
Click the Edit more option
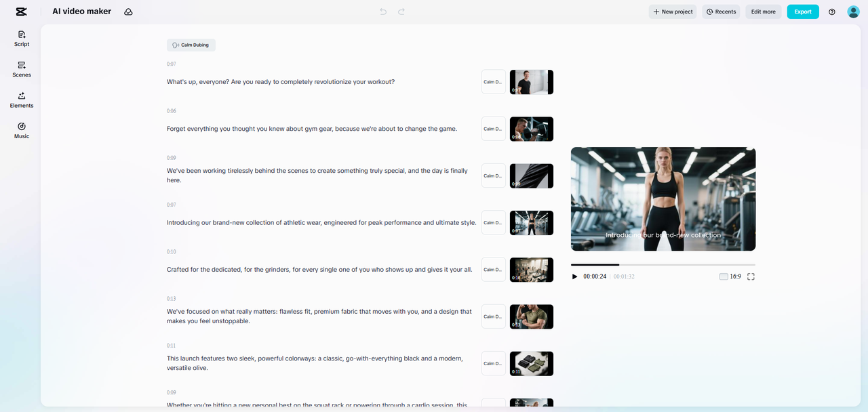763,12
